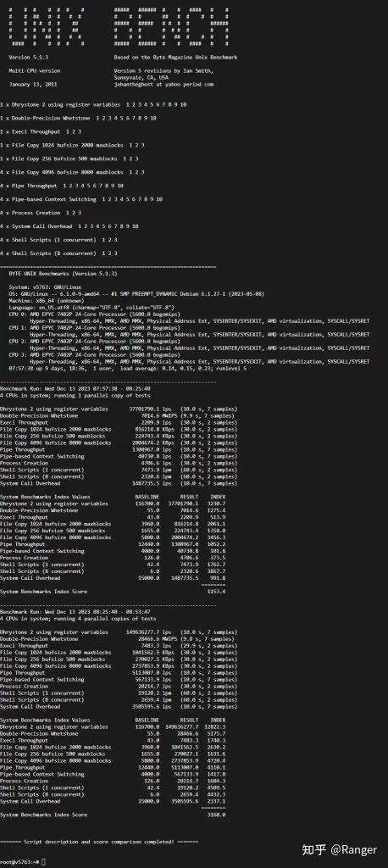This screenshot has width=388, height=868.
Task: Click the 'Sunnyvale, CA, USA' text
Action: [141, 77]
